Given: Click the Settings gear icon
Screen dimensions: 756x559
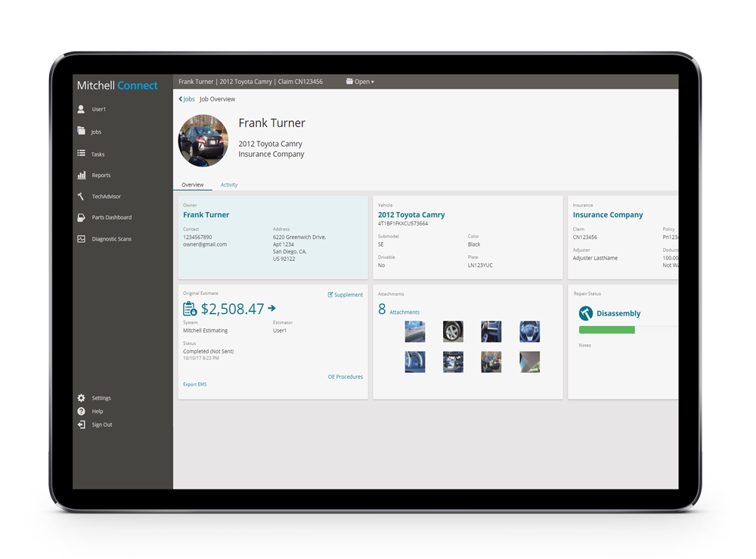Looking at the screenshot, I should coord(81,398).
